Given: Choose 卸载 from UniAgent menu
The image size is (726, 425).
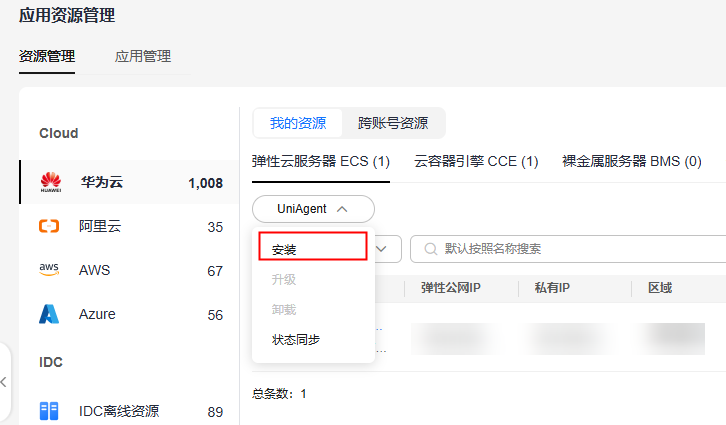Looking at the screenshot, I should (313, 309).
